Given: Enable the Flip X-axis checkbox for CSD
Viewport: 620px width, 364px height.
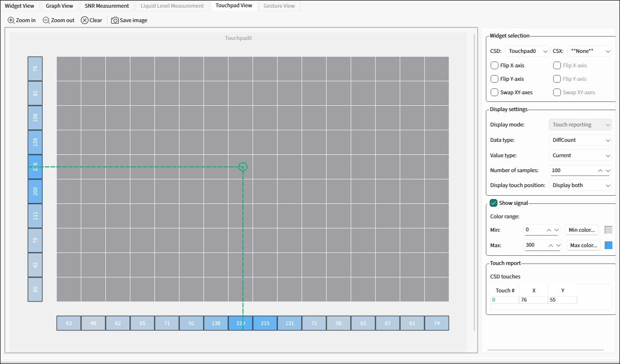Looking at the screenshot, I should coord(494,65).
